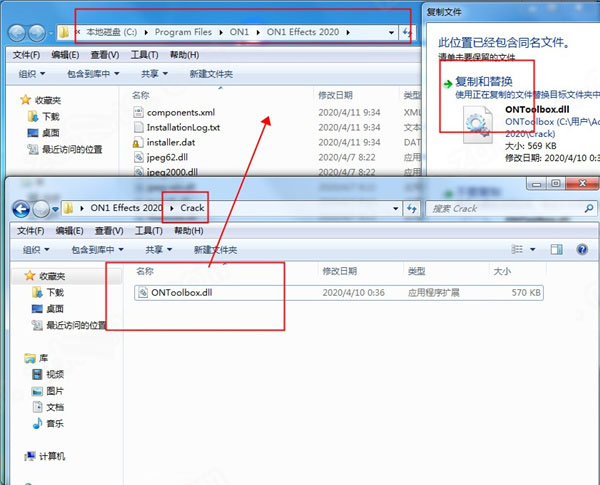Click ONToolbox.dll file icon in list

(x=143, y=293)
